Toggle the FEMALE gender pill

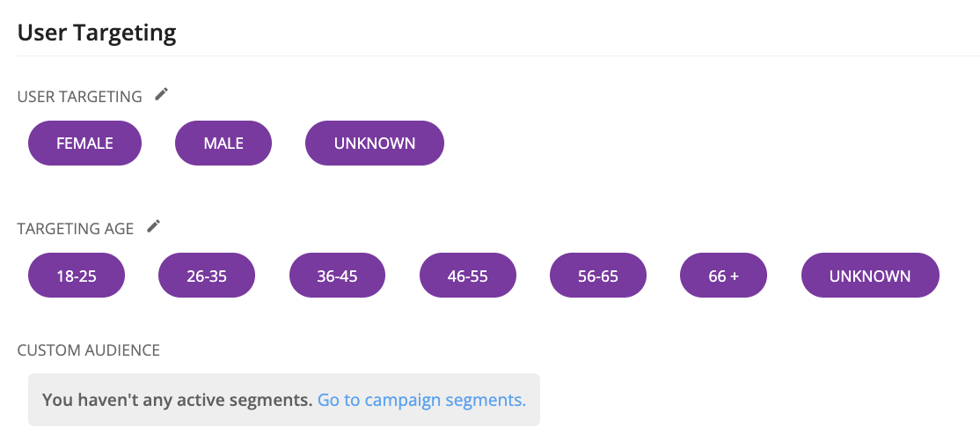coord(85,144)
